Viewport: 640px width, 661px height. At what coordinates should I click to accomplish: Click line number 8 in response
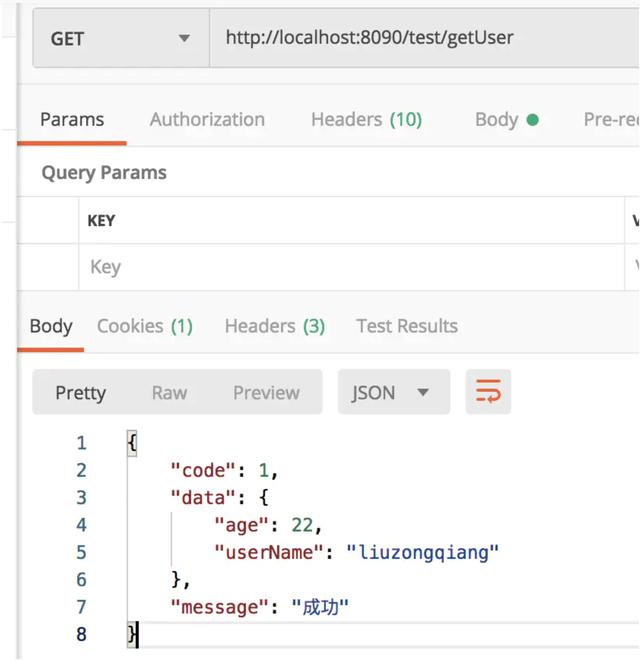click(x=81, y=634)
